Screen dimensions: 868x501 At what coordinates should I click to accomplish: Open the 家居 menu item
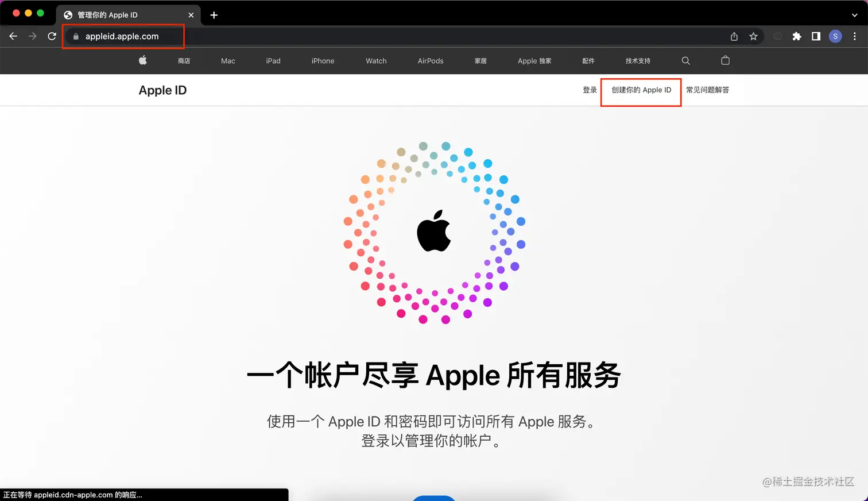point(480,61)
